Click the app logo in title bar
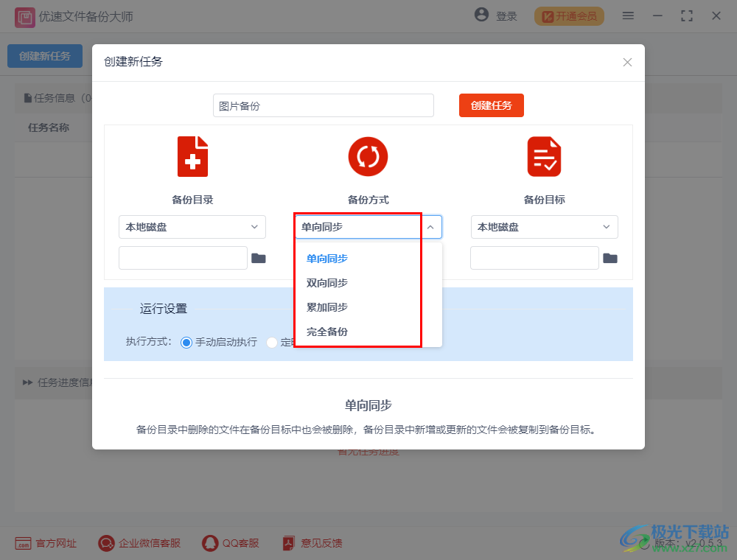The image size is (737, 560). (x=24, y=15)
